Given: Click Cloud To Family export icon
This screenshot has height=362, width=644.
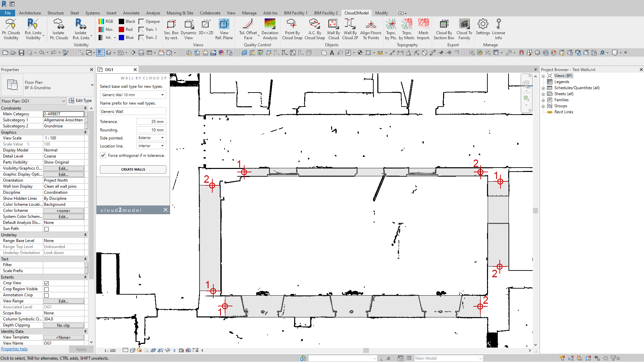Looking at the screenshot, I should tap(464, 29).
